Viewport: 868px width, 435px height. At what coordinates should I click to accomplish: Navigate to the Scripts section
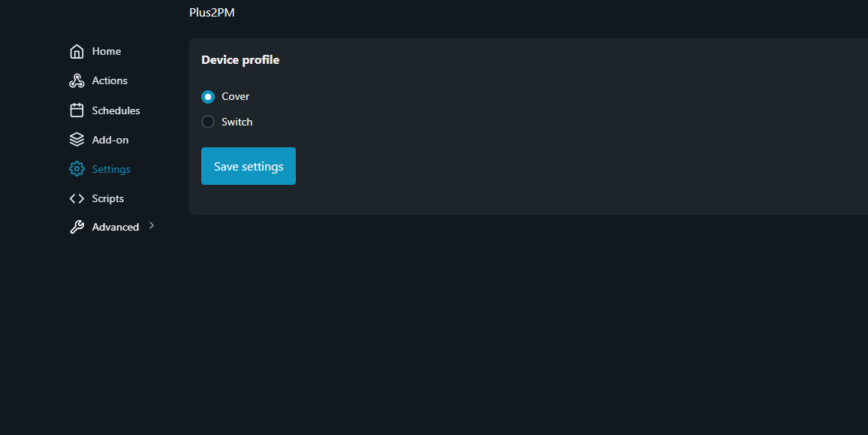point(108,198)
